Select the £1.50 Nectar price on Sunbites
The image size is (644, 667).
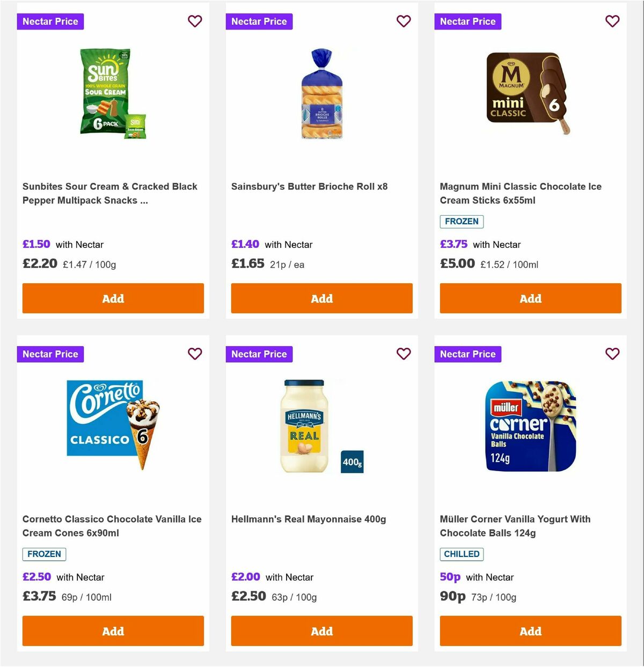36,244
